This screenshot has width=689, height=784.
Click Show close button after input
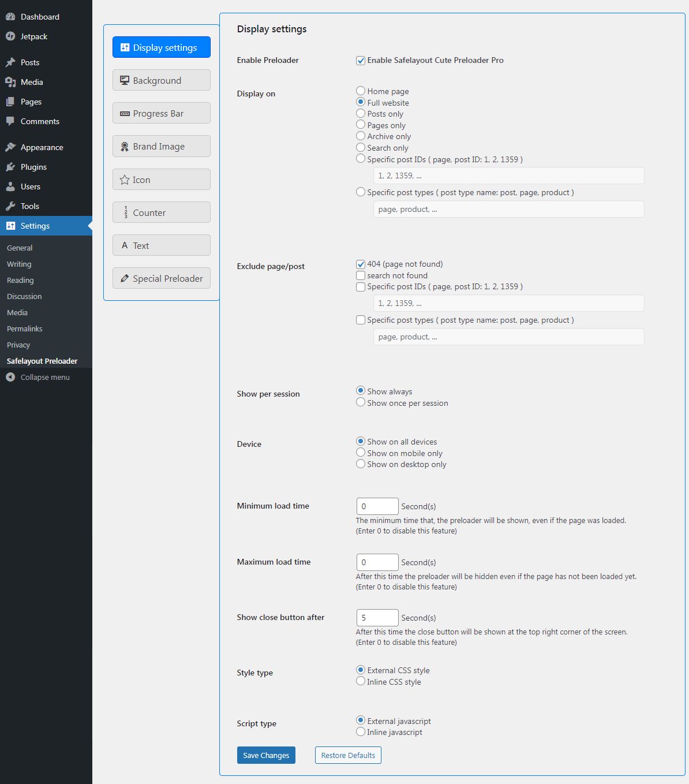click(377, 618)
